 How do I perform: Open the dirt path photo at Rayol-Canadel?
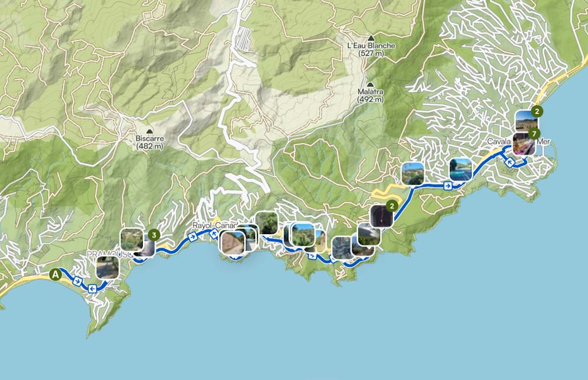(232, 243)
